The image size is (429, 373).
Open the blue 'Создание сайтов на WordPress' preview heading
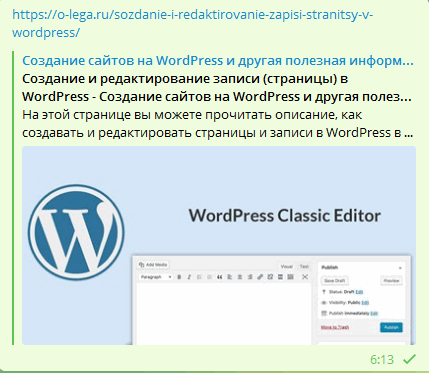click(218, 61)
